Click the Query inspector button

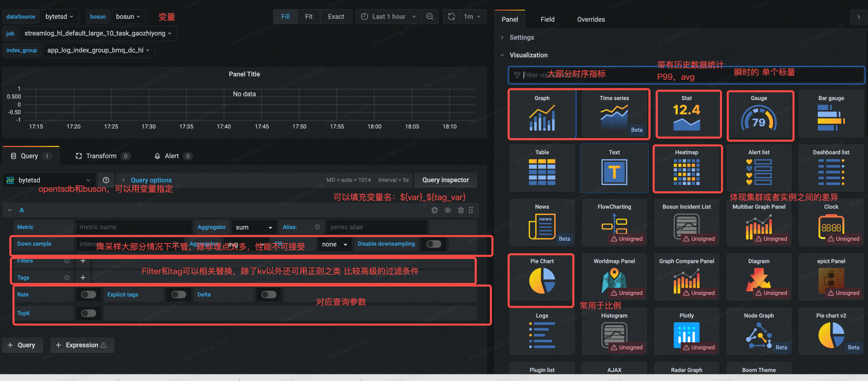(445, 180)
